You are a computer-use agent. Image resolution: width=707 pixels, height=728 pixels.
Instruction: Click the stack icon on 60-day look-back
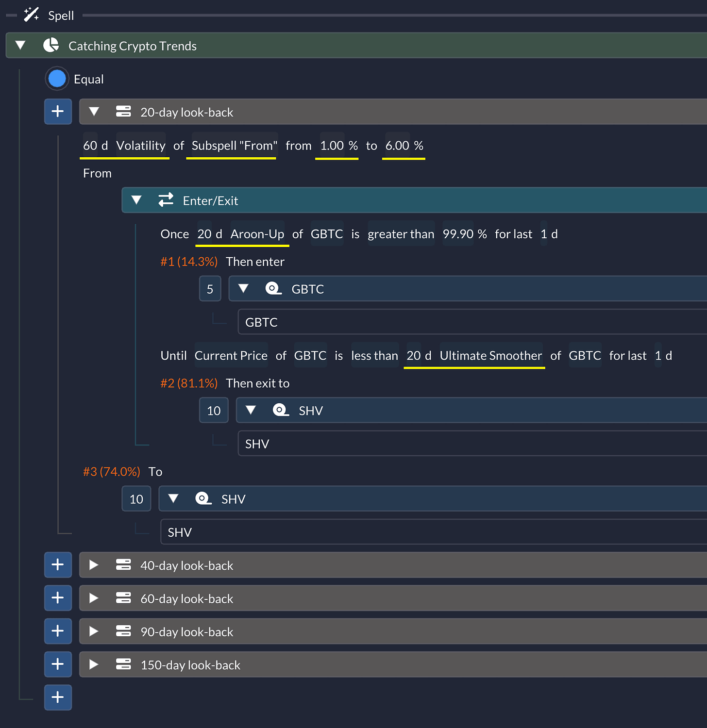[x=123, y=598]
